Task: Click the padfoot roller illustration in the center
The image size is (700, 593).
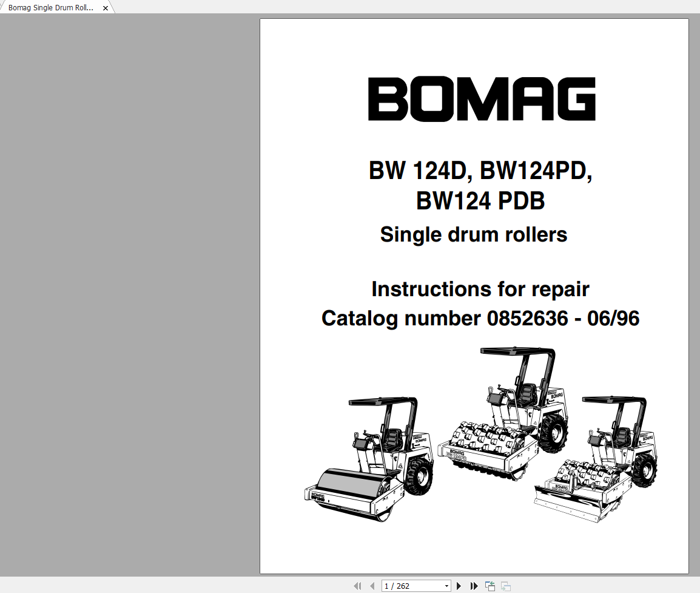Action: click(x=503, y=413)
